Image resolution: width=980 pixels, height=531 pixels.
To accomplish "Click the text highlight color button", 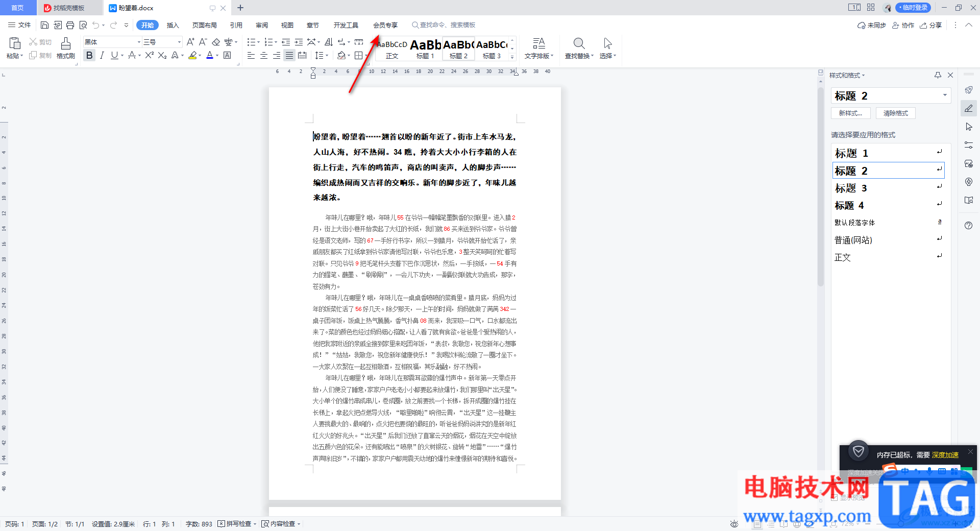I will click(x=192, y=55).
